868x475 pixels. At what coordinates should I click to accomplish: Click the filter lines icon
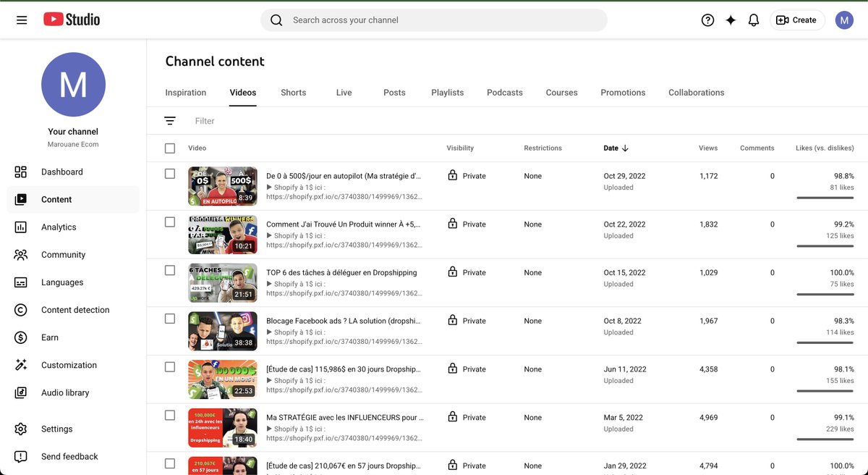tap(170, 121)
